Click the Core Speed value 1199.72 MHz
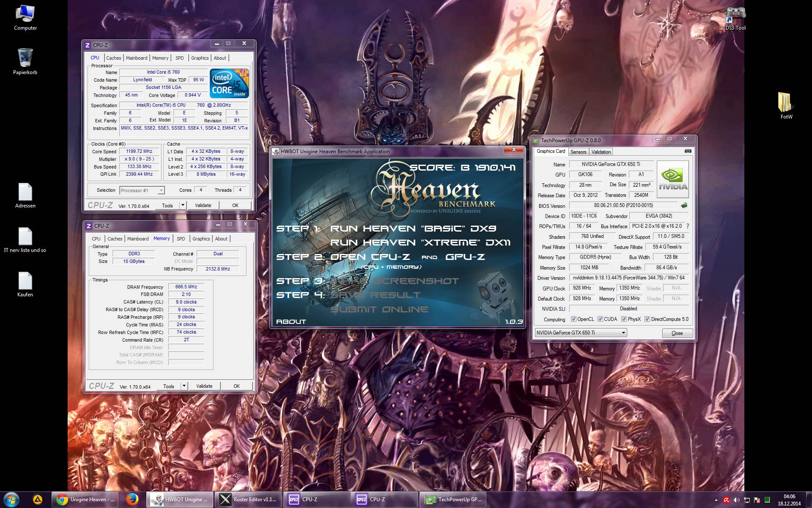This screenshot has width=812, height=508. 139,151
